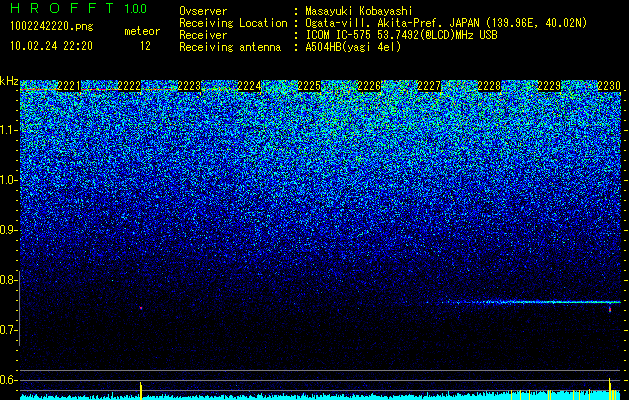Click the ICOM IC-575 receiver value

(401, 35)
